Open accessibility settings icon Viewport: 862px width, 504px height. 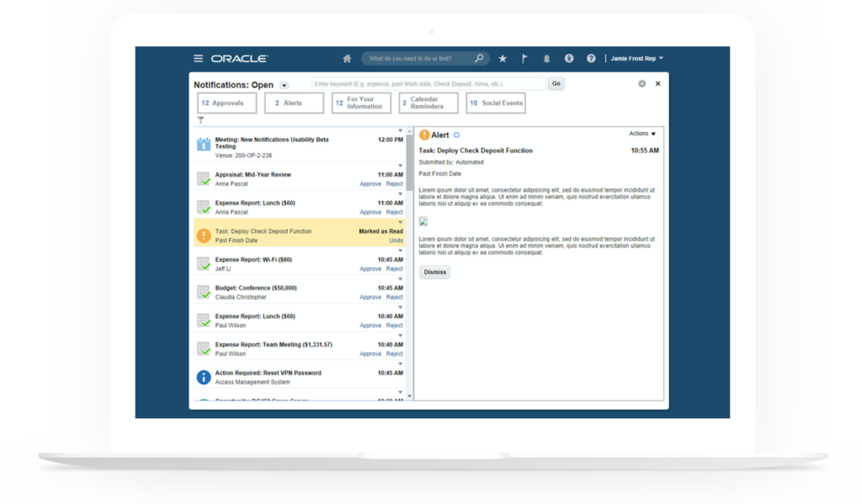pos(569,59)
